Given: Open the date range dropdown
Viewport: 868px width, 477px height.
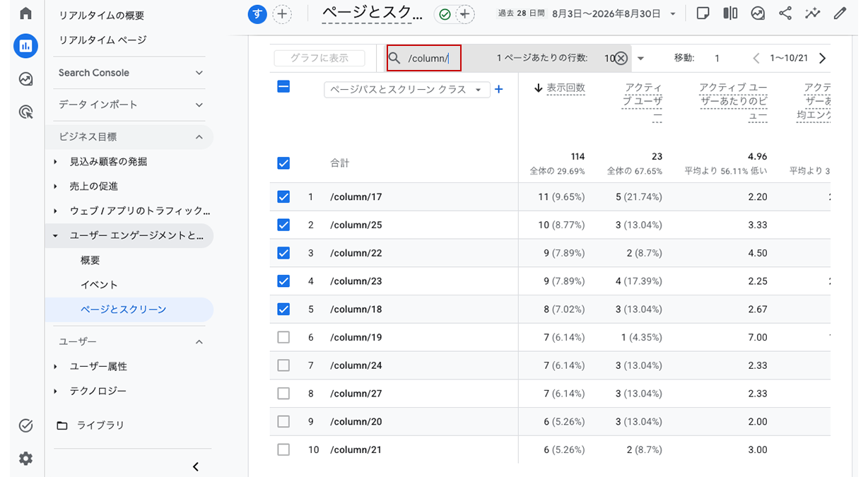Looking at the screenshot, I should tap(673, 14).
